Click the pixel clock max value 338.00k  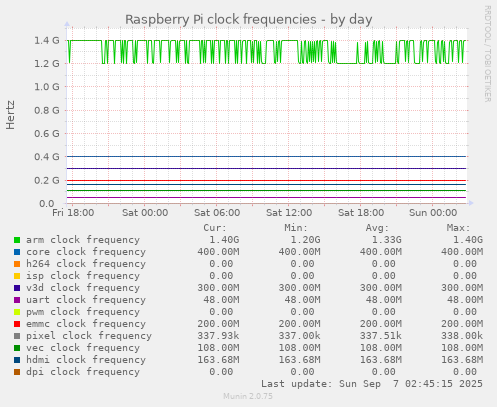tap(462, 336)
